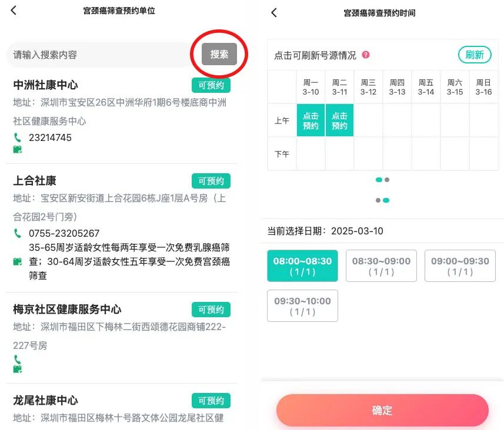
Task: Tap phone icon for 上合社康
Action: point(18,233)
